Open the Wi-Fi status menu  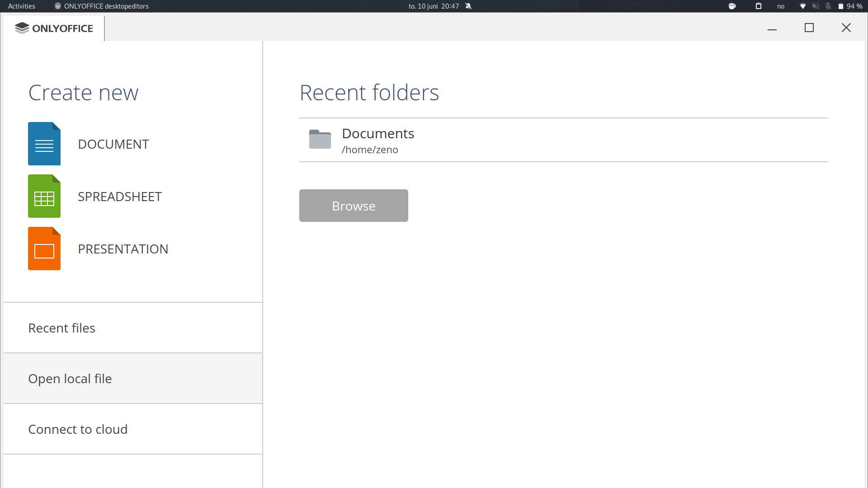[x=803, y=6]
